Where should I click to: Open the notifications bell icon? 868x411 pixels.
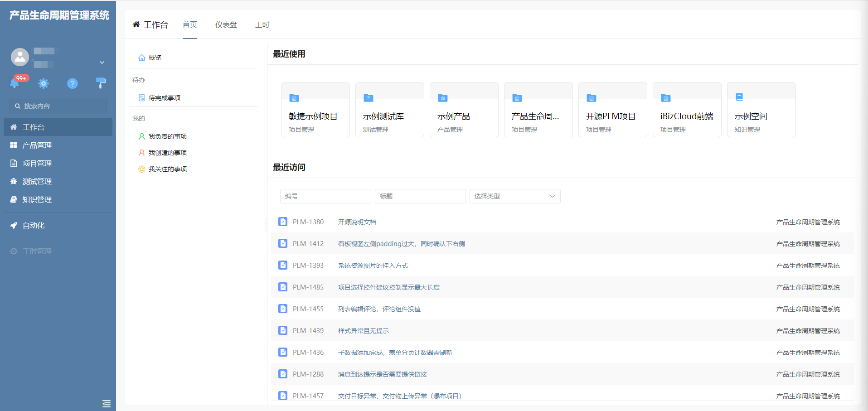coord(15,83)
